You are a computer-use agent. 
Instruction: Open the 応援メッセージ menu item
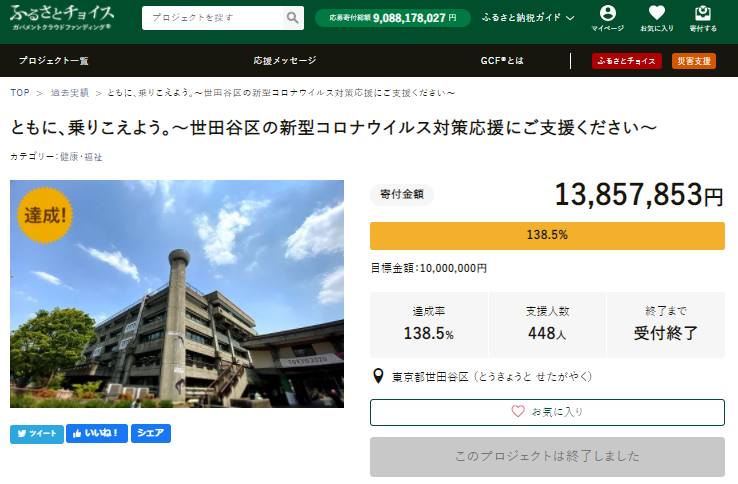[285, 61]
